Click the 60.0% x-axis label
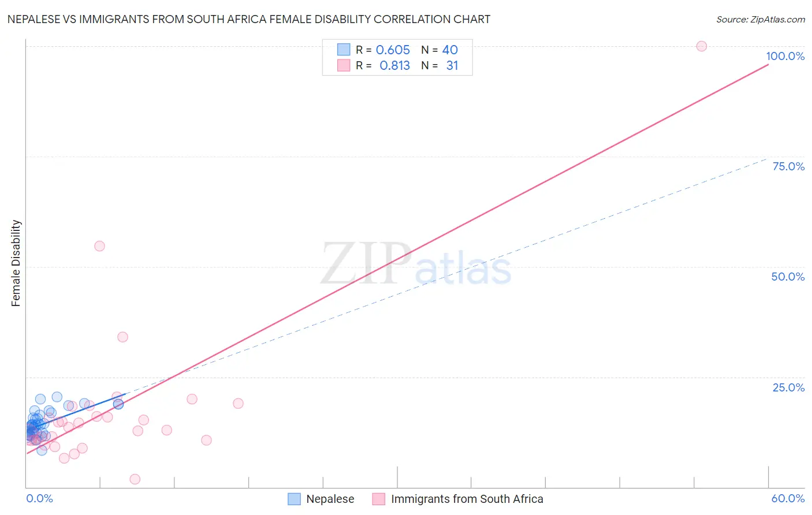This screenshot has width=812, height=515. click(x=787, y=498)
